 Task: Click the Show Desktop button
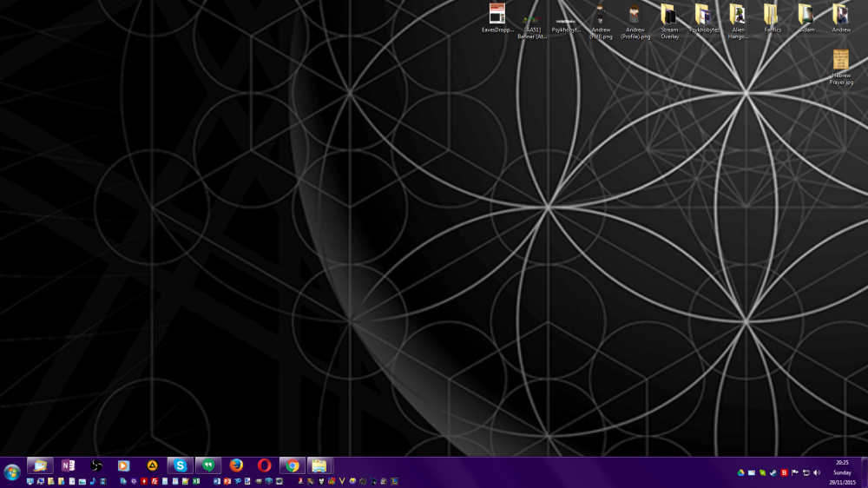click(864, 472)
